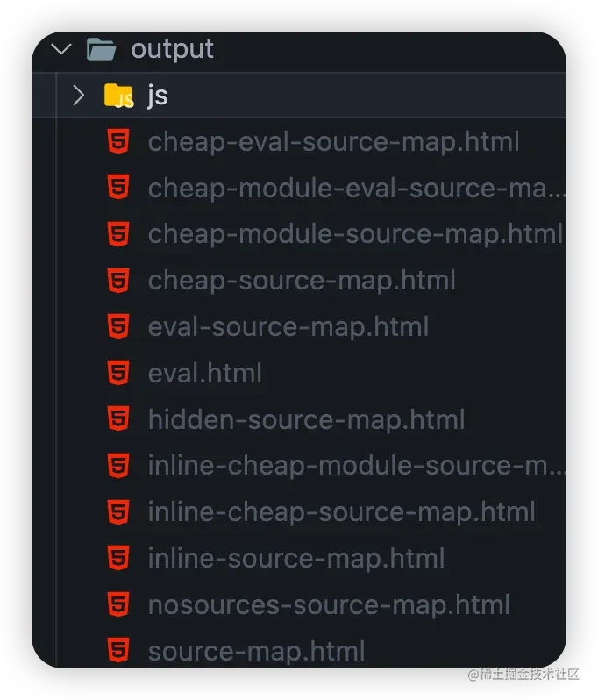The image size is (598, 700).
Task: Open file cheap-source-map.html
Action: (302, 282)
